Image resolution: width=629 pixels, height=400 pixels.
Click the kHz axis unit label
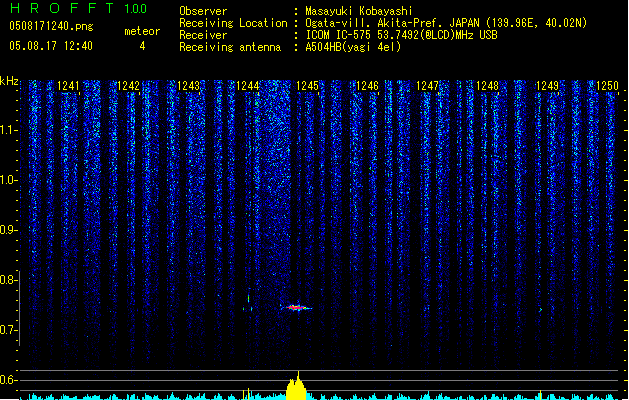9,81
